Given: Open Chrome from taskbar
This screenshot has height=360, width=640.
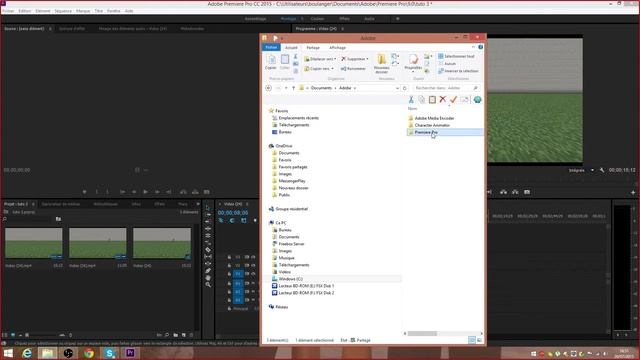Looking at the screenshot, I should click(x=89, y=353).
